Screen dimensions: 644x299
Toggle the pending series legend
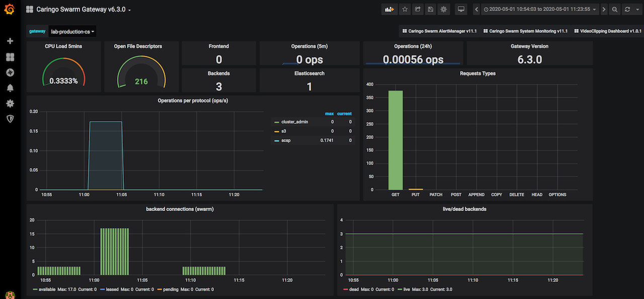pyautogui.click(x=171, y=289)
